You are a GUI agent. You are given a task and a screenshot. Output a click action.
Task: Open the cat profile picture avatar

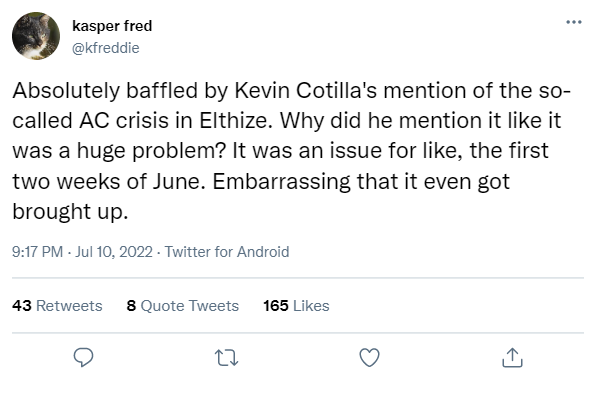pyautogui.click(x=36, y=36)
